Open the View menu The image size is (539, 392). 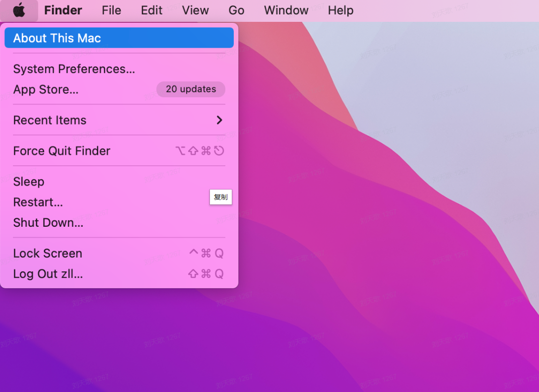click(x=195, y=10)
